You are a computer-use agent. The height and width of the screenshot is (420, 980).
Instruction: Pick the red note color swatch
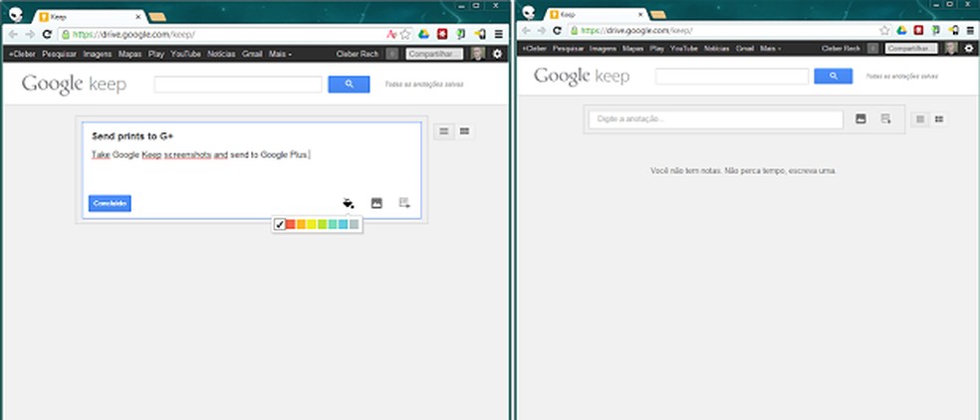coord(290,224)
